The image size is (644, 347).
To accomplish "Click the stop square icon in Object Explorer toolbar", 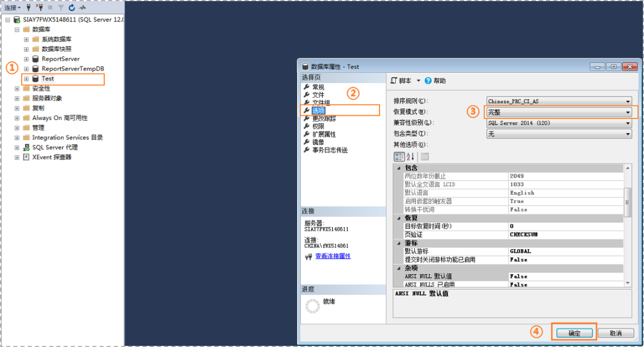I will (50, 7).
